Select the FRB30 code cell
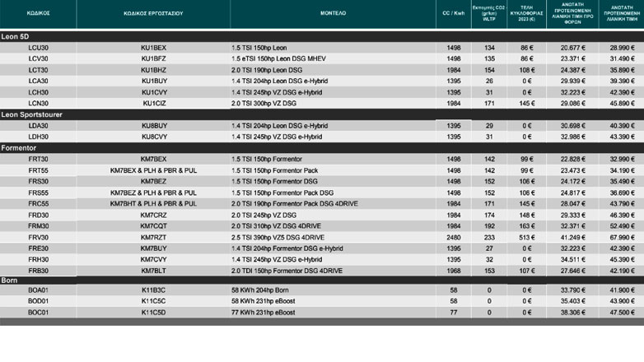644x362 pixels. tap(38, 270)
